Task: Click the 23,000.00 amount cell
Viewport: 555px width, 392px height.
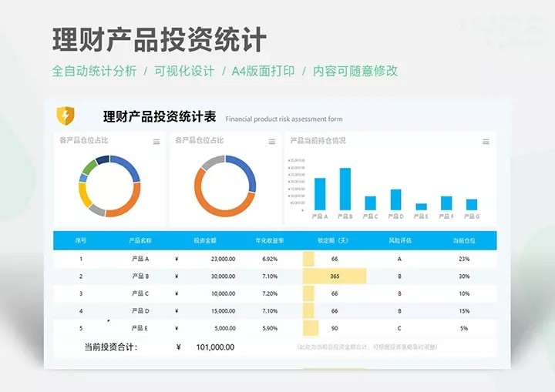Action: pyautogui.click(x=223, y=259)
